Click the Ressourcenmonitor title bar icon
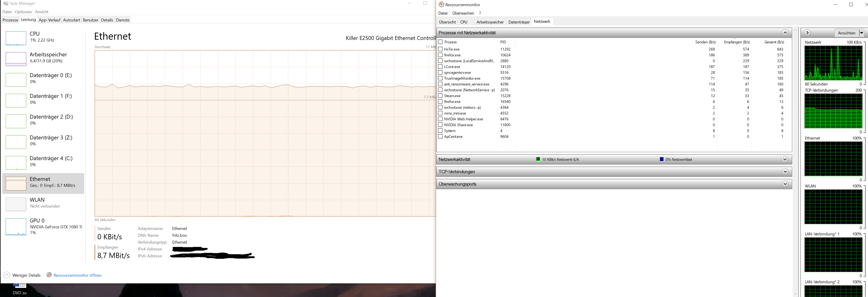The width and height of the screenshot is (868, 297). [441, 4]
